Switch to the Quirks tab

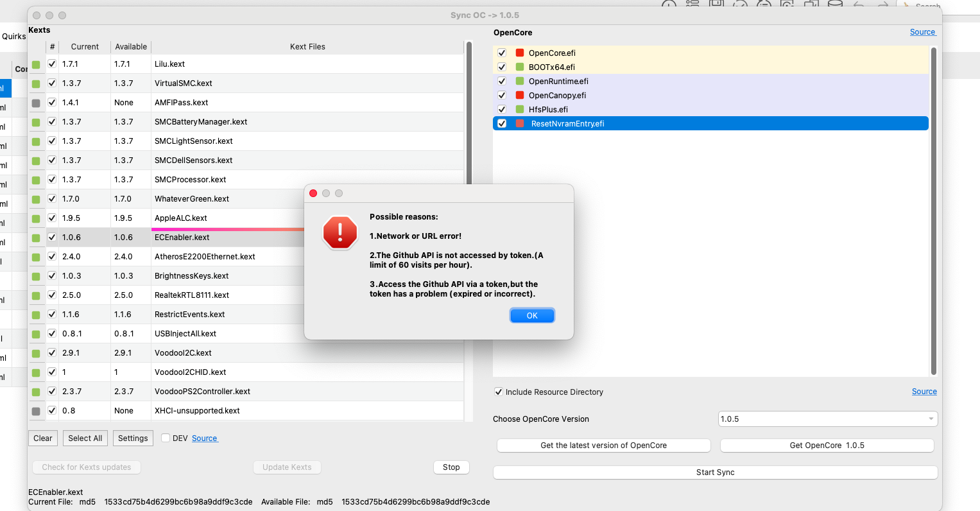[13, 37]
